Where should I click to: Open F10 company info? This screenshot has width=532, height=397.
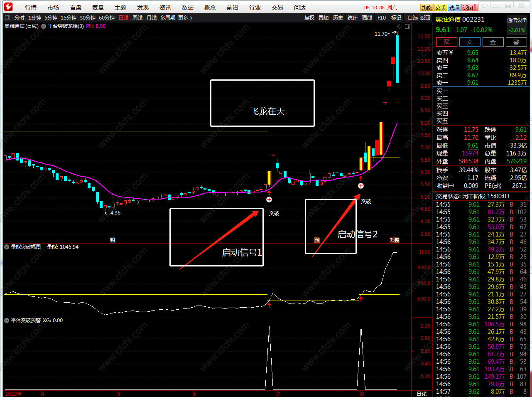pos(382,18)
